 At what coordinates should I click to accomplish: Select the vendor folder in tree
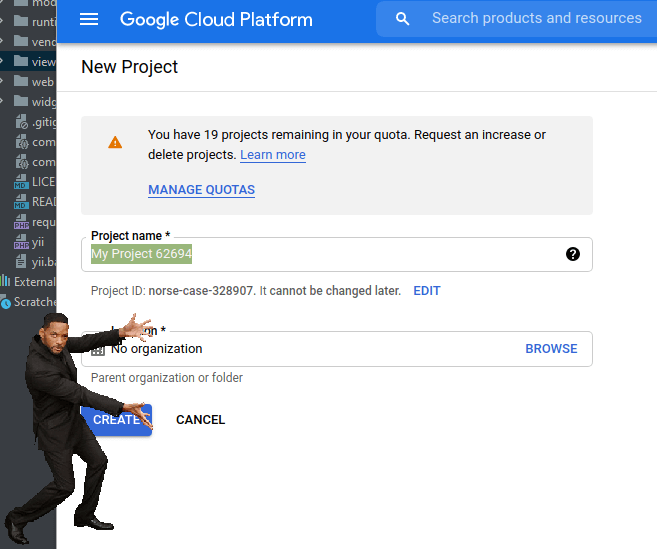(35, 41)
